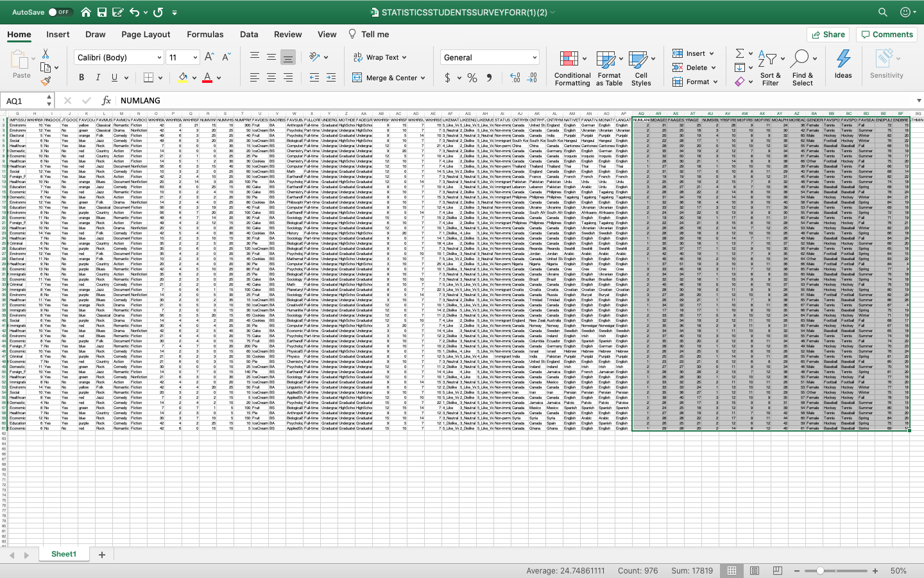Open Sort & Filter options
The height and width of the screenshot is (578, 924).
pyautogui.click(x=770, y=68)
